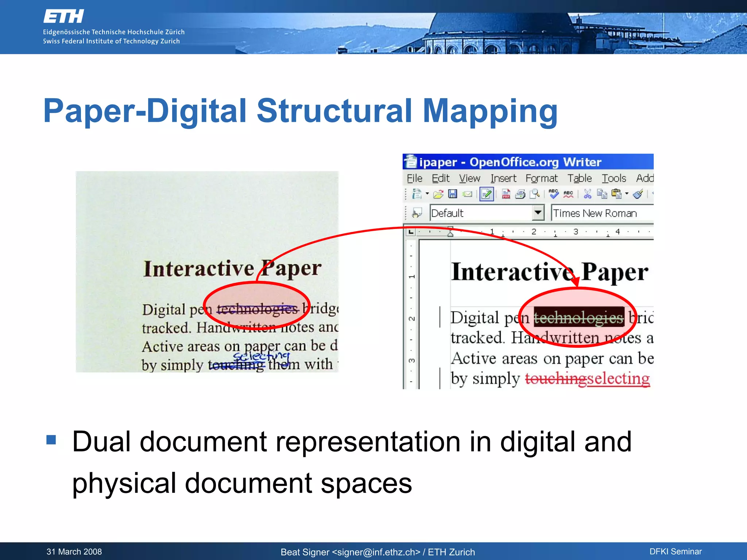
Task: Open the Format menu
Action: pyautogui.click(x=542, y=179)
